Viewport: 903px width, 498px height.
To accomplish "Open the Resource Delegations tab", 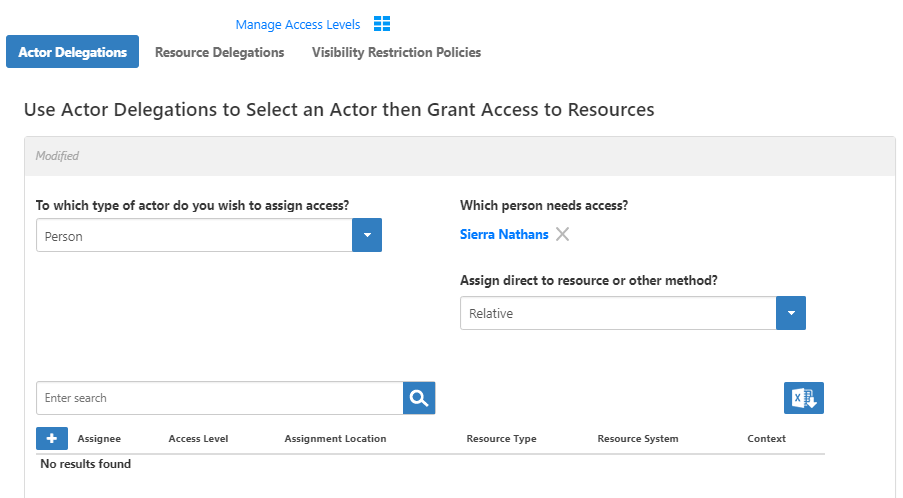I will pyautogui.click(x=219, y=52).
